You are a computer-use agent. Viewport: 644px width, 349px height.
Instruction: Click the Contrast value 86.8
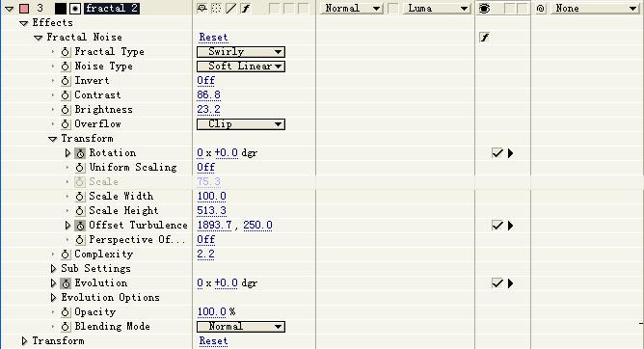[208, 95]
